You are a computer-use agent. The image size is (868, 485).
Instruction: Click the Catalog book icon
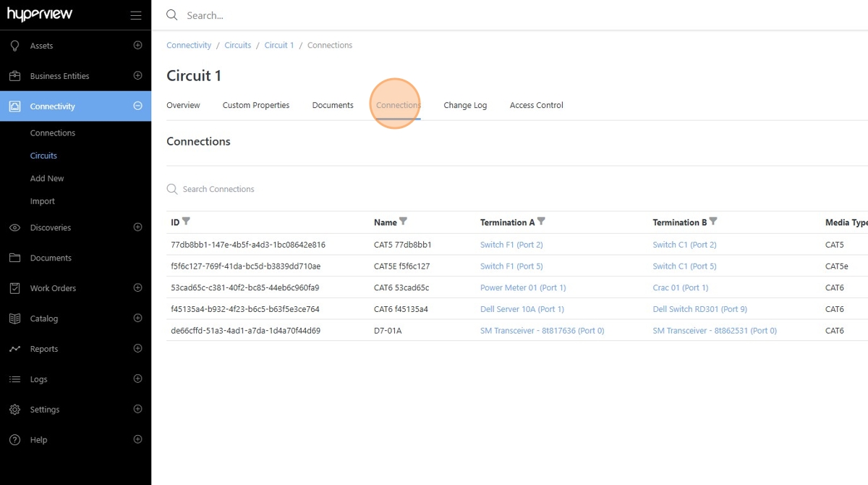[14, 319]
